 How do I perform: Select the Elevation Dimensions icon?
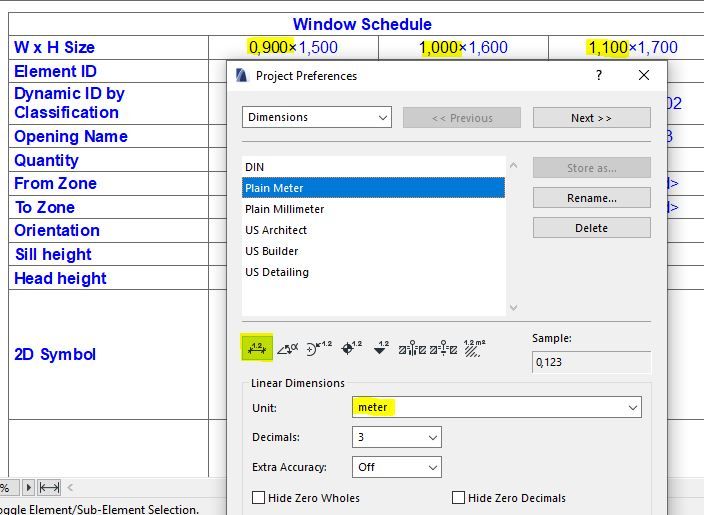[381, 348]
